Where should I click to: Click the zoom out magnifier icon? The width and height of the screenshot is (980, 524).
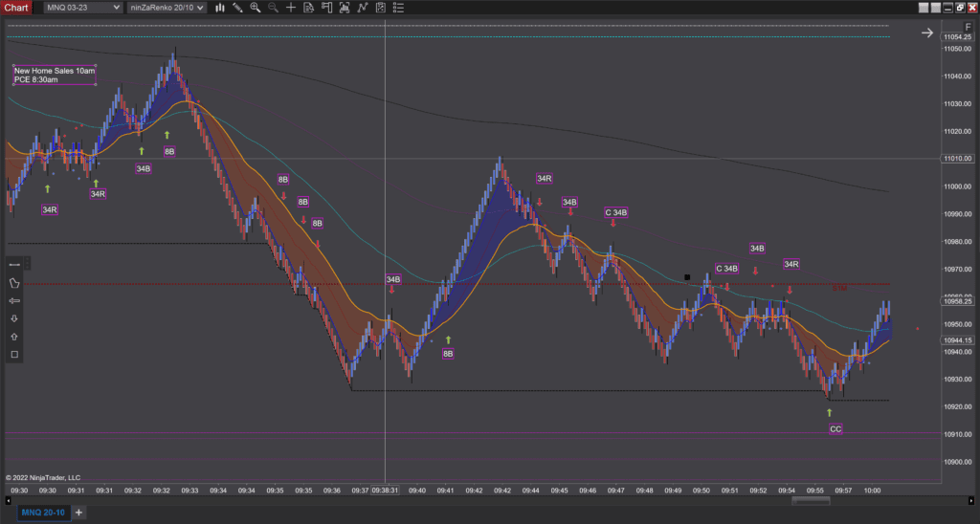pyautogui.click(x=273, y=8)
